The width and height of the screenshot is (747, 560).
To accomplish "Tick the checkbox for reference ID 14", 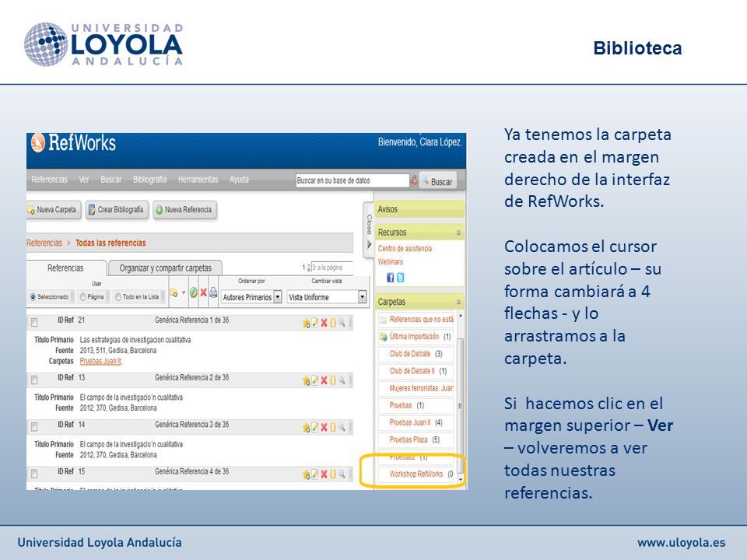I will (34, 427).
